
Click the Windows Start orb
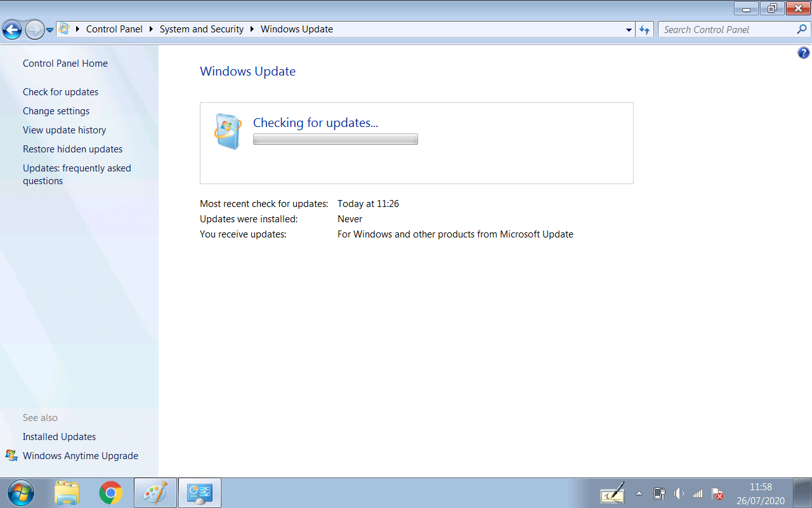tap(20, 493)
